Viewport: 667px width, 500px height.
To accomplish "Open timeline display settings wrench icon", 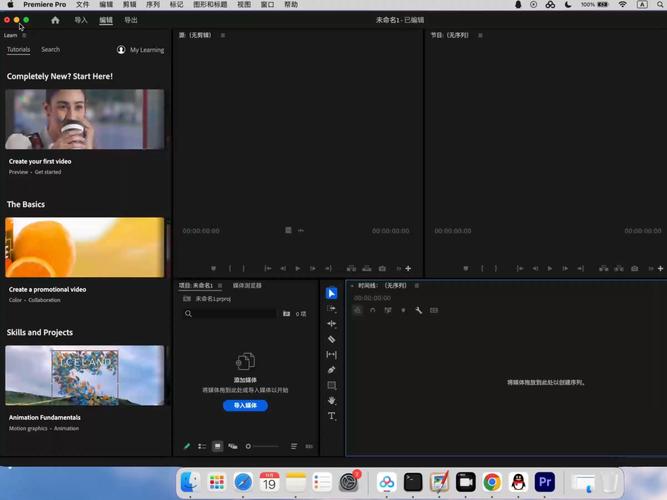I will click(419, 310).
